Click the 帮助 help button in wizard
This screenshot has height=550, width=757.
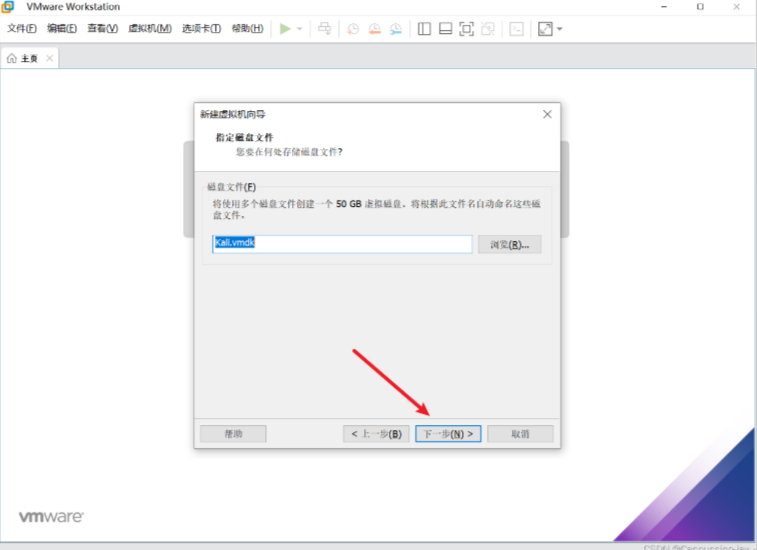click(233, 434)
